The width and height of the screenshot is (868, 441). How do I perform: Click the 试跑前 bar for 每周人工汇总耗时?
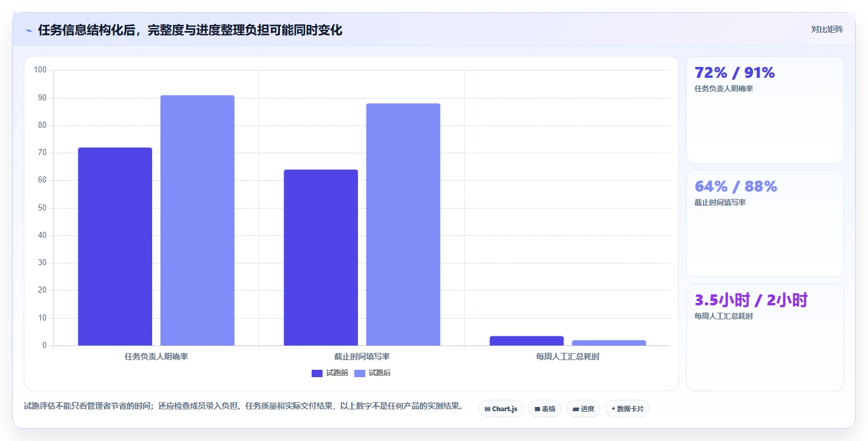(x=527, y=341)
